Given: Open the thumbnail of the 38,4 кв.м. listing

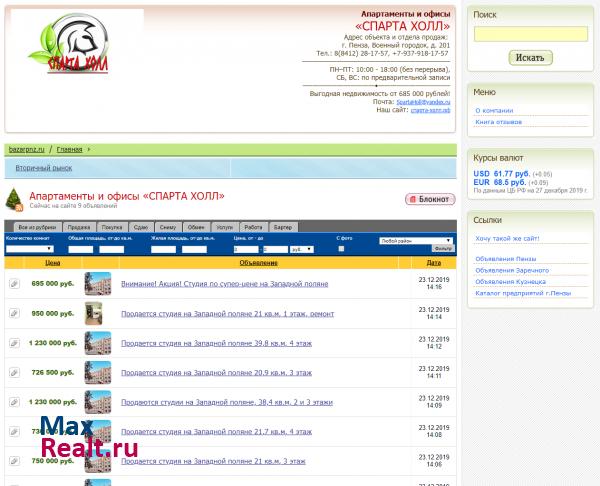Looking at the screenshot, I should (98, 402).
